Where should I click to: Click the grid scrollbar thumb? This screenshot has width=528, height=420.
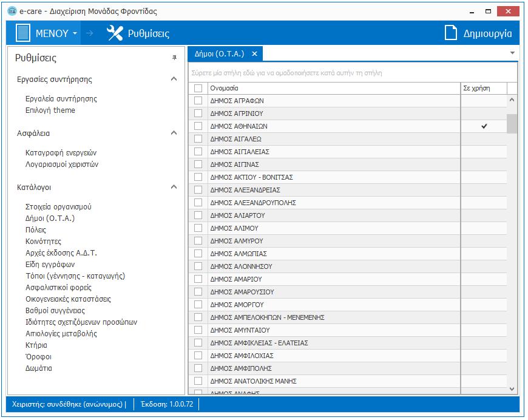pos(512,124)
